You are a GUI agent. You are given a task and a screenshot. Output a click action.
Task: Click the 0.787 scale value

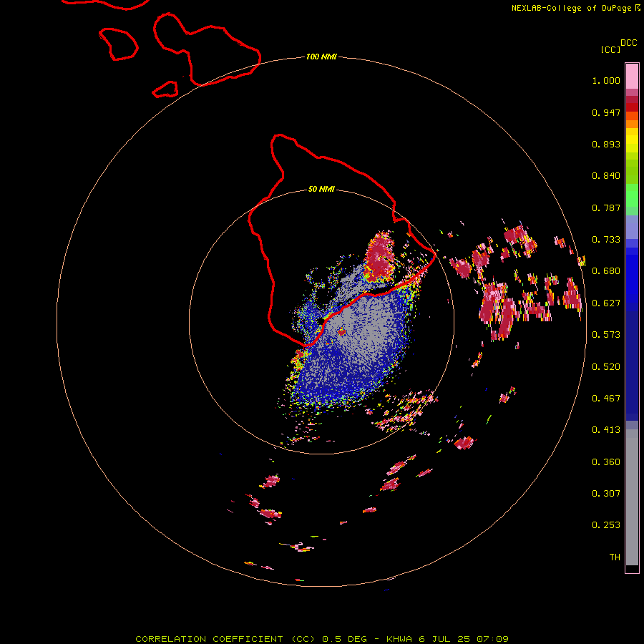[606, 208]
